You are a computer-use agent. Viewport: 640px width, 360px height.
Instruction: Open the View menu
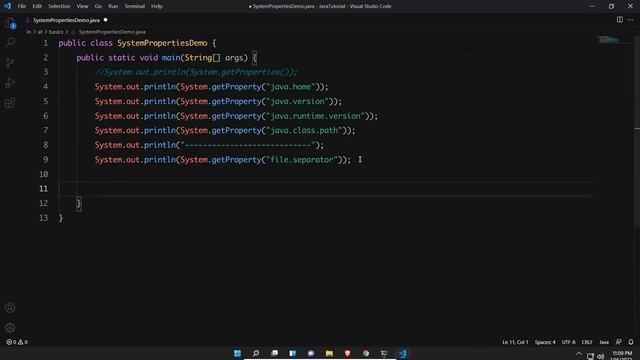click(x=82, y=6)
